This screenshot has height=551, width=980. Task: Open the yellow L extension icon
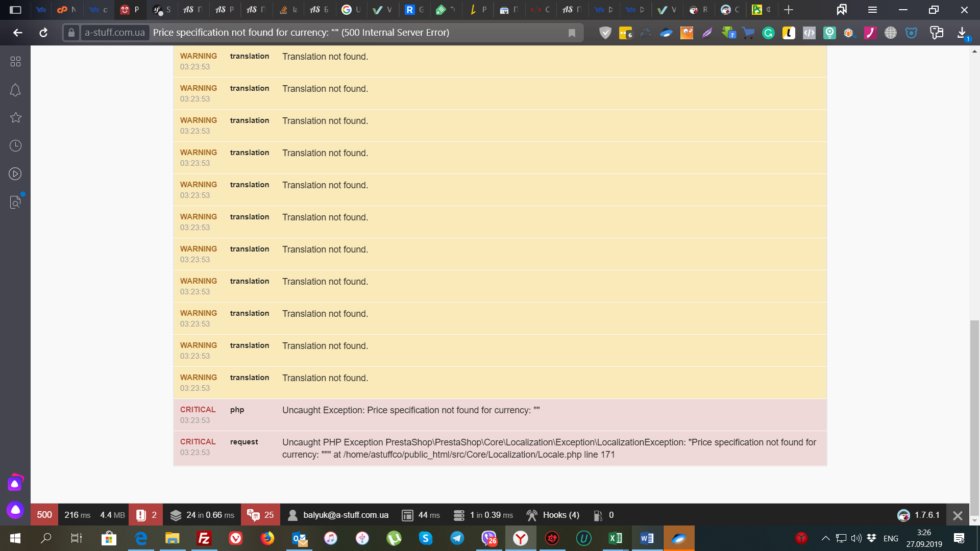coord(789,33)
